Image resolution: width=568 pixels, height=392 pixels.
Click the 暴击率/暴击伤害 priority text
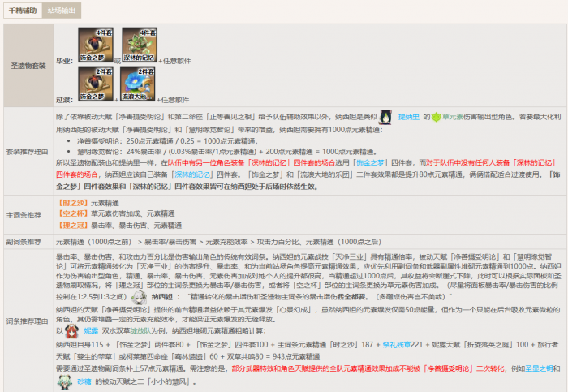click(170, 242)
